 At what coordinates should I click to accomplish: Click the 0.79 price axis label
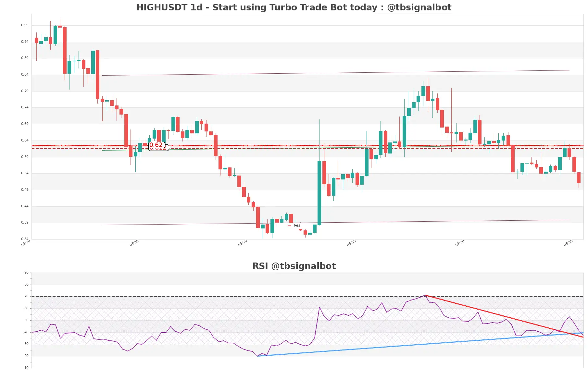[x=25, y=91]
